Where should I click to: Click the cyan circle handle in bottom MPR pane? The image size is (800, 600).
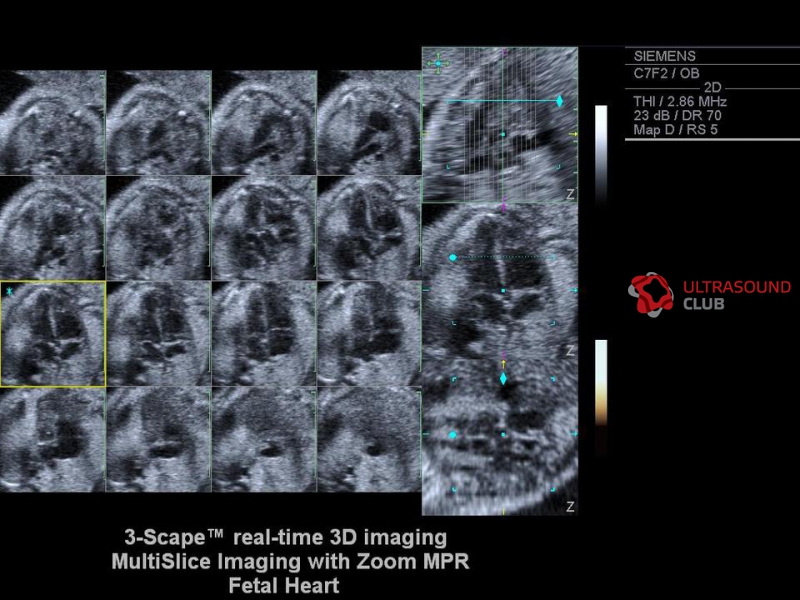coord(453,435)
